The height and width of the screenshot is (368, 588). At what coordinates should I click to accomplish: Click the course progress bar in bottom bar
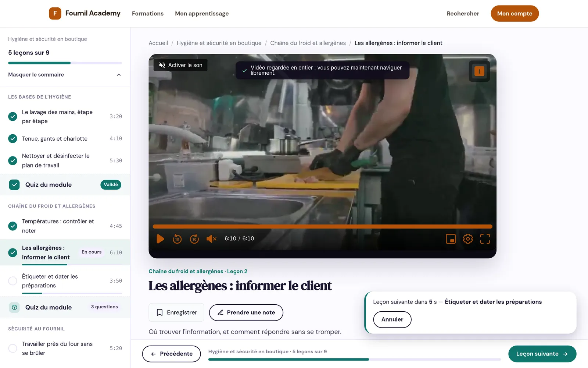click(355, 359)
